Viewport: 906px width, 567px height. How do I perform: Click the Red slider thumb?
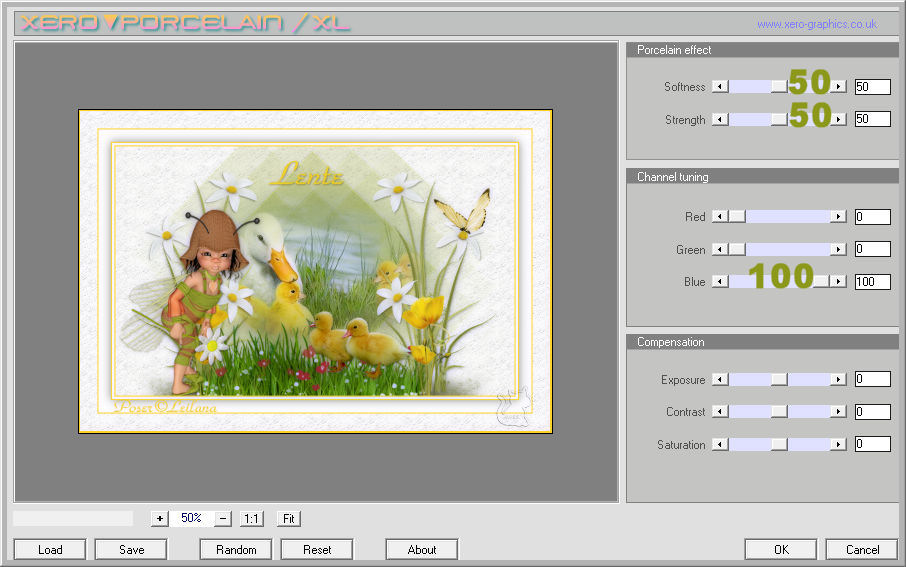pyautogui.click(x=737, y=217)
